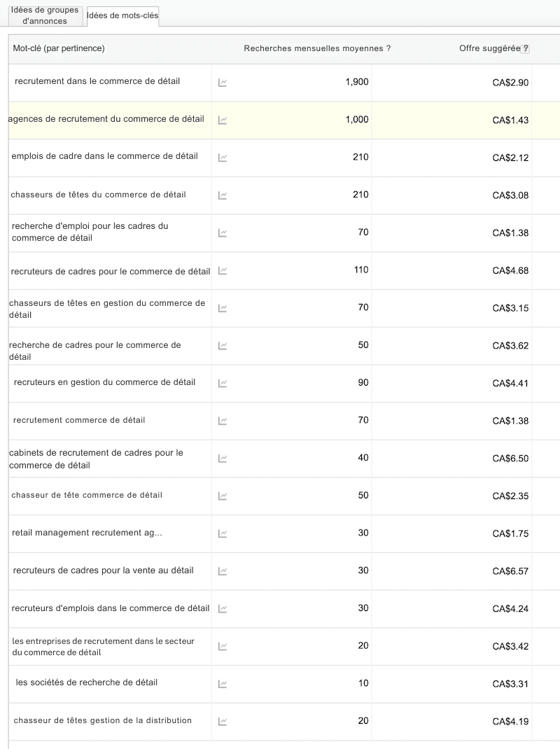Viewport: 560px width, 749px height.
Task: Click the search volume value 1,900
Action: (356, 81)
